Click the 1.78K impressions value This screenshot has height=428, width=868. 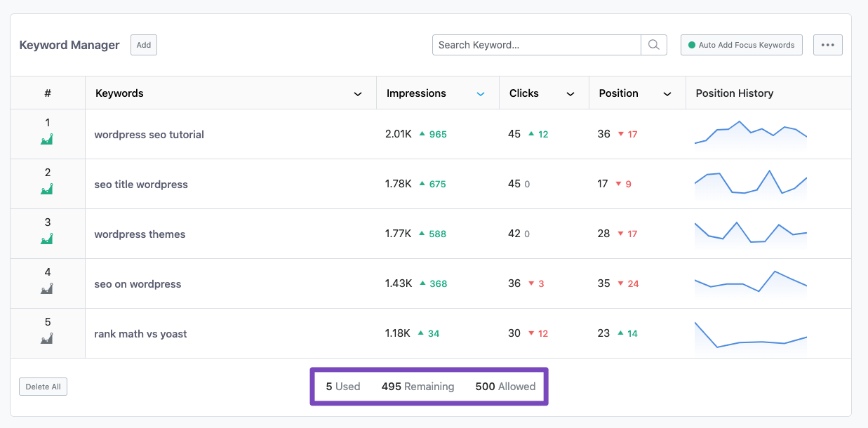click(x=399, y=184)
